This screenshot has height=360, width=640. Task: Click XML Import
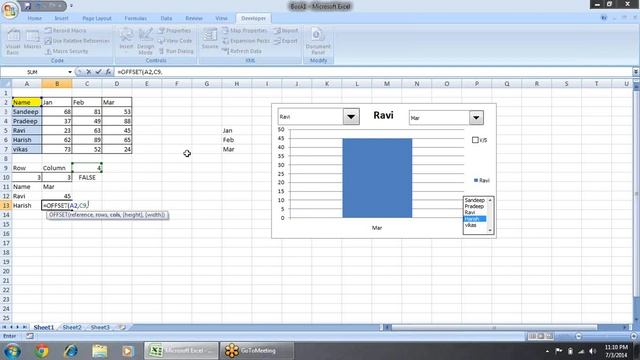point(286,31)
